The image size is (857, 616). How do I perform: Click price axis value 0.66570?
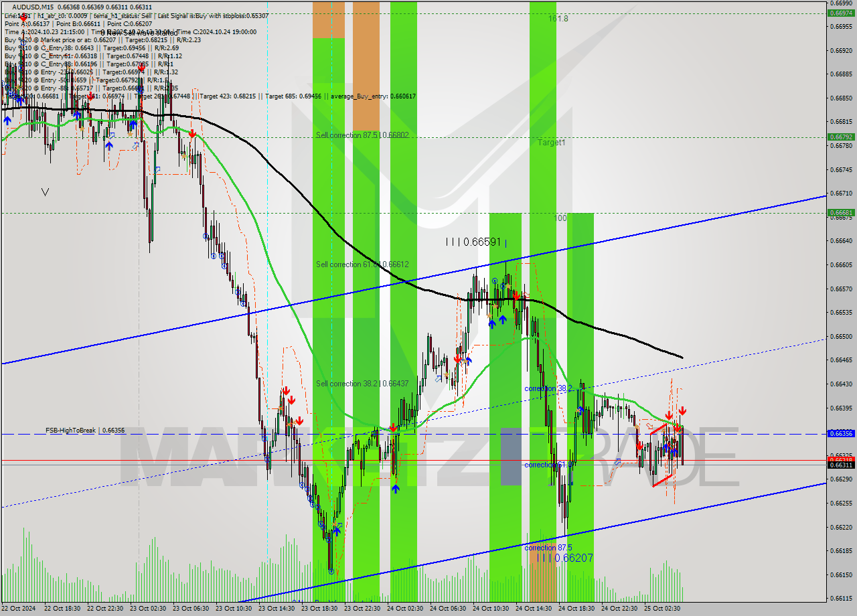click(842, 289)
